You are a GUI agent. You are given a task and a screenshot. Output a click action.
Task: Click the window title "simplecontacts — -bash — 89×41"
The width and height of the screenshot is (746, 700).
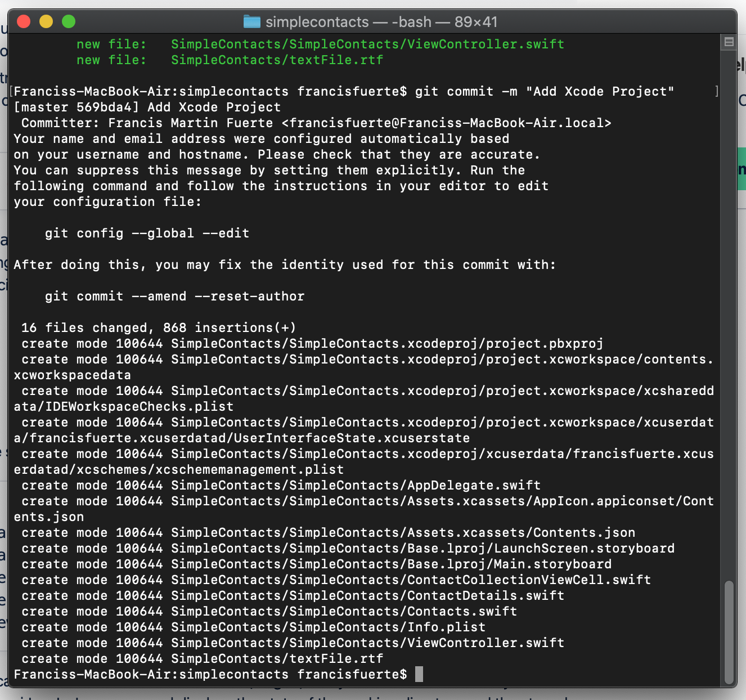[381, 22]
